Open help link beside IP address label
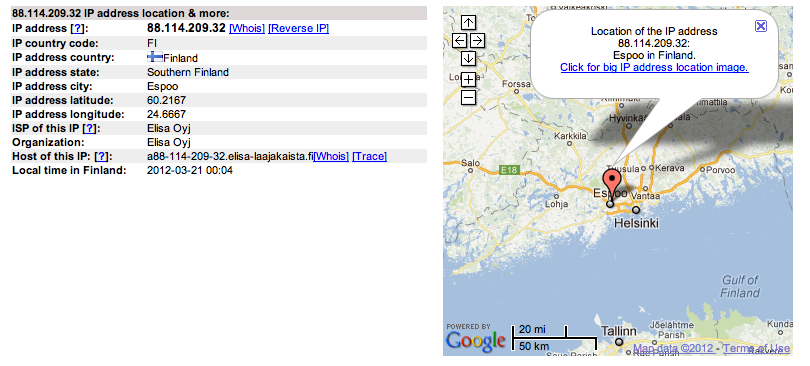Viewport: 810px width, 366px height. pos(77,28)
